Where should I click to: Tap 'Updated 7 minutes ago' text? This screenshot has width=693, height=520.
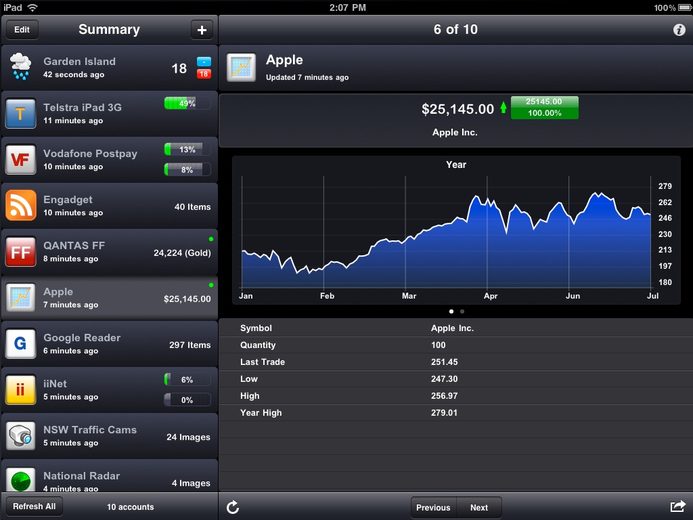point(307,77)
